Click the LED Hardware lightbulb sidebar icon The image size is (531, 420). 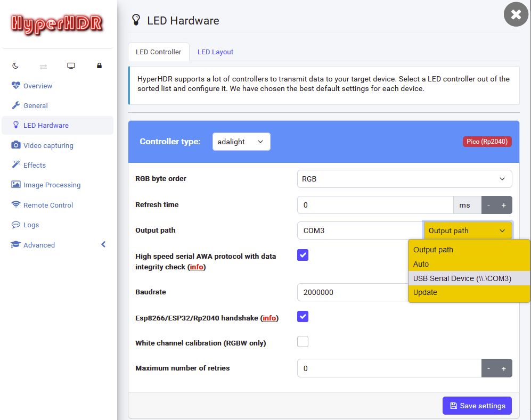(16, 125)
